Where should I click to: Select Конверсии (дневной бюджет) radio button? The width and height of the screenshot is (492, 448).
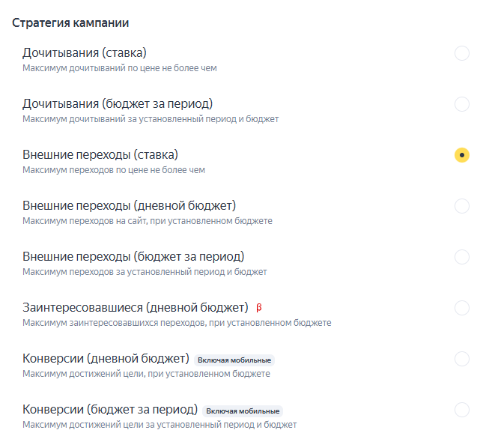click(462, 359)
